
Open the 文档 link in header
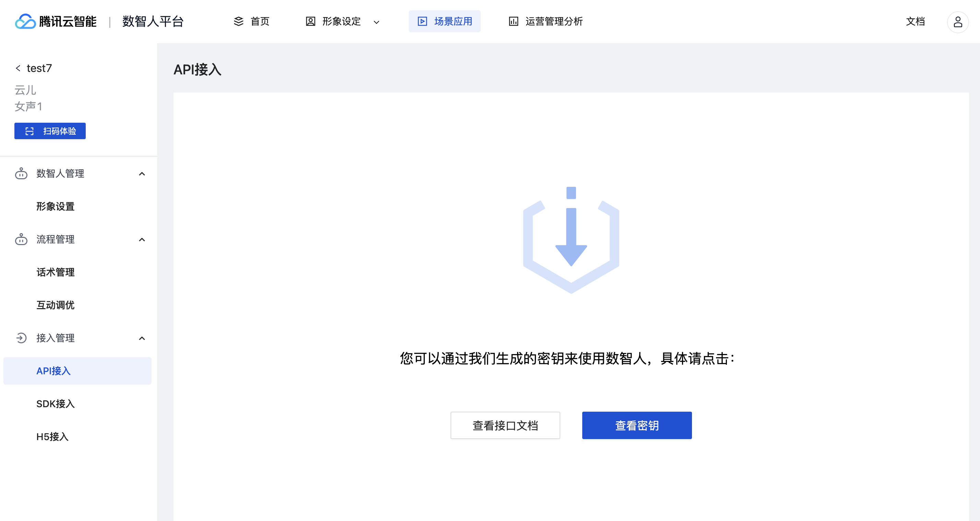pos(915,21)
